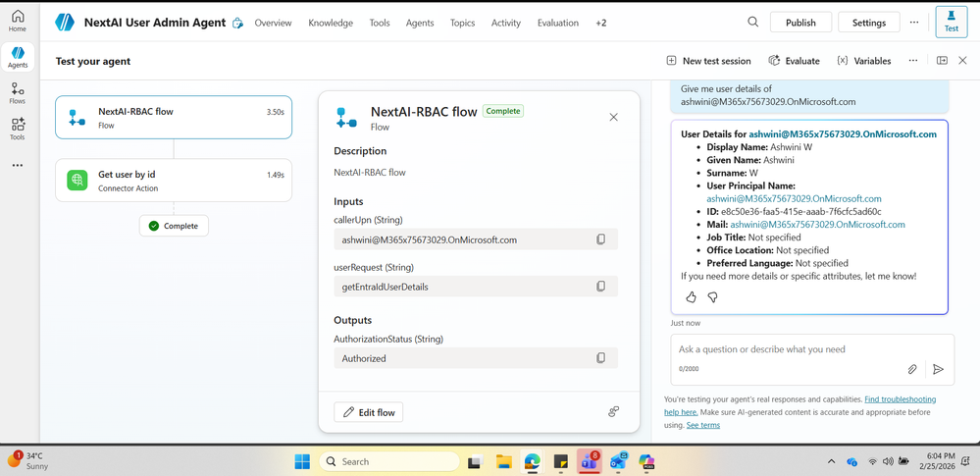Open the Topics tab
Viewport: 980px width, 476px height.
(x=462, y=23)
